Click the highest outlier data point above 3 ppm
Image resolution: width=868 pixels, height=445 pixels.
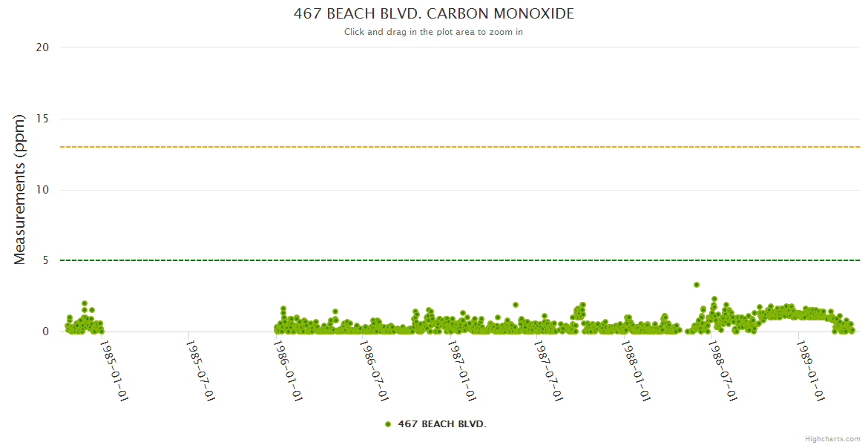(697, 285)
